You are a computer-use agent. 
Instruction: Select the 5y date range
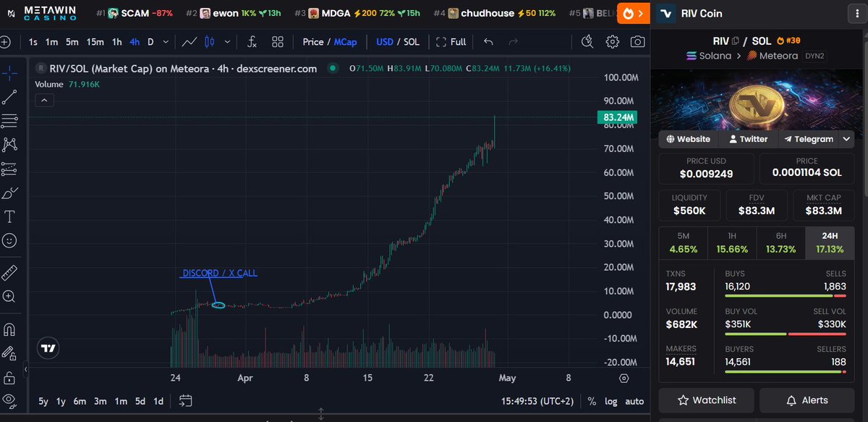[44, 401]
